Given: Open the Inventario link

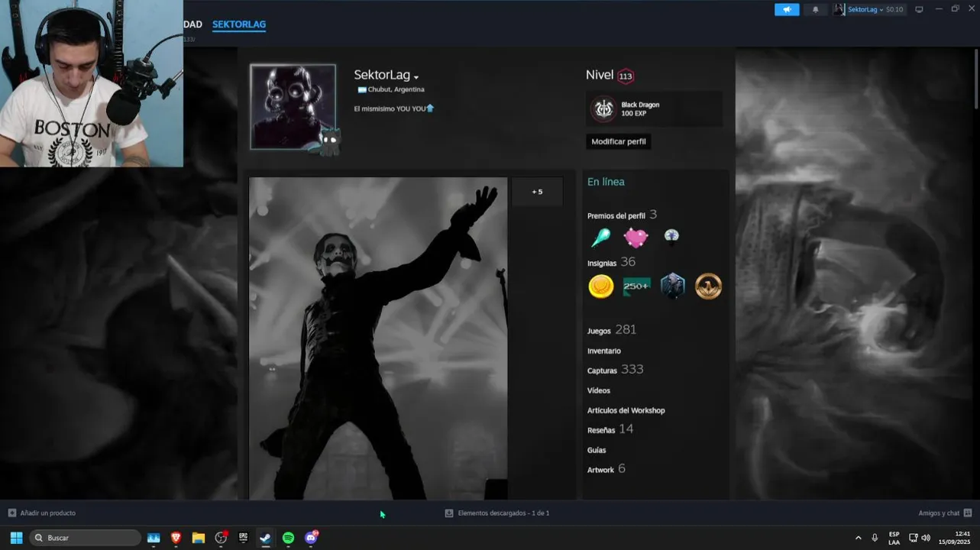Looking at the screenshot, I should [604, 351].
